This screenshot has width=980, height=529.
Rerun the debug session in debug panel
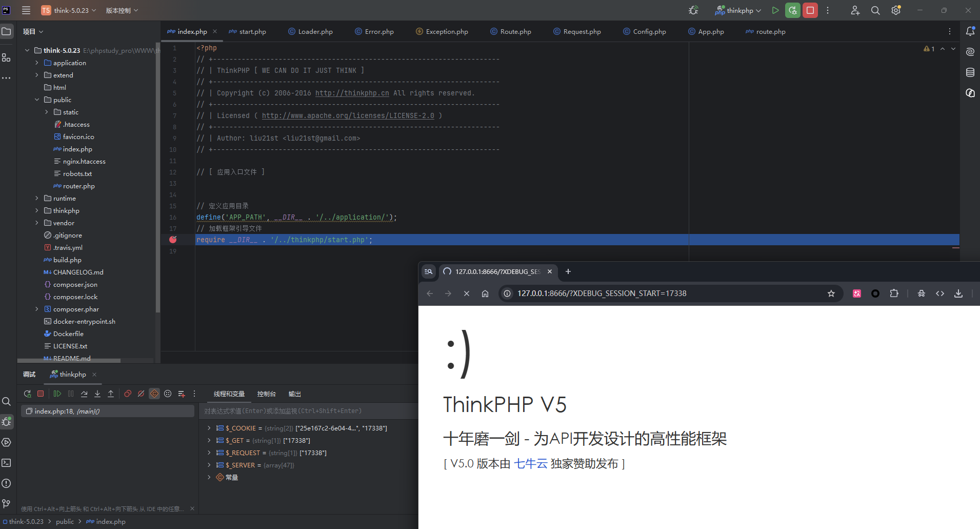27,394
